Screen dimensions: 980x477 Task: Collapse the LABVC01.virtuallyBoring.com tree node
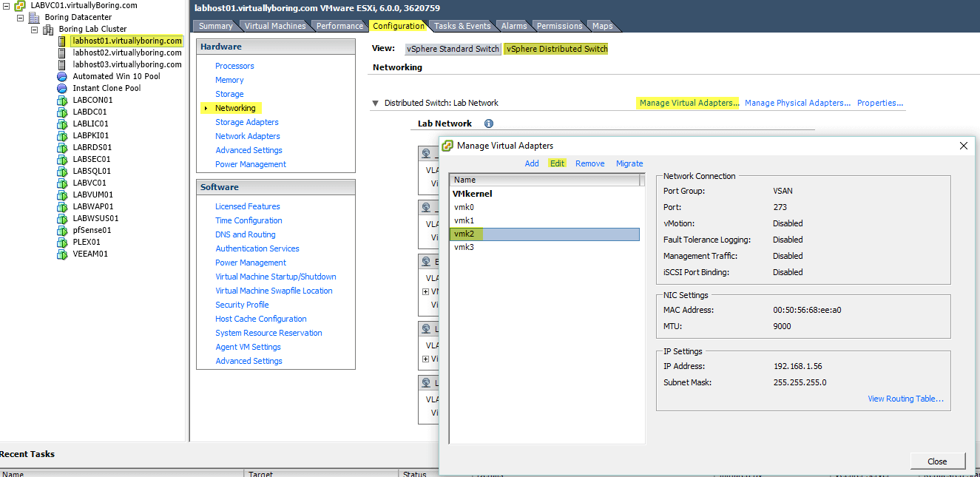click(7, 6)
